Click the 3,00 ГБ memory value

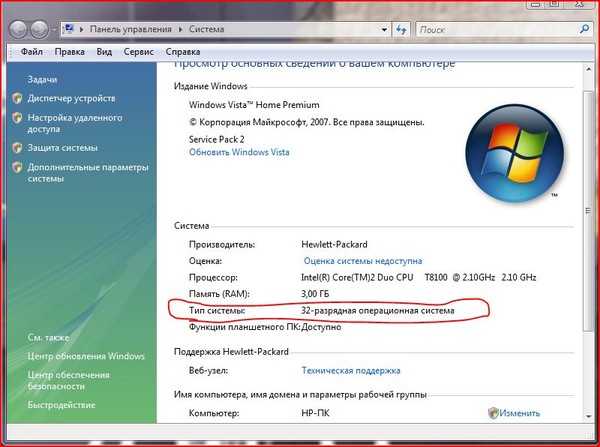coord(315,294)
